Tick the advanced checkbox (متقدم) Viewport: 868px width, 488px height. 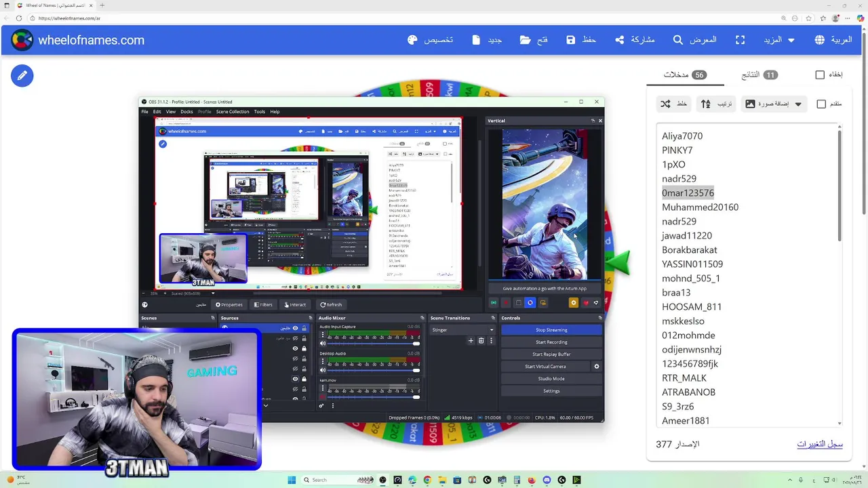(x=821, y=104)
